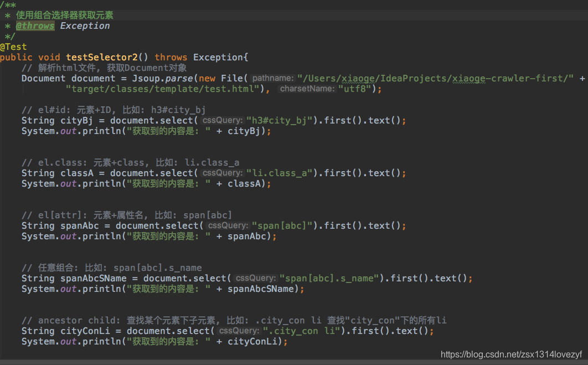Click the @Test annotation
This screenshot has height=365, width=588.
(x=13, y=47)
